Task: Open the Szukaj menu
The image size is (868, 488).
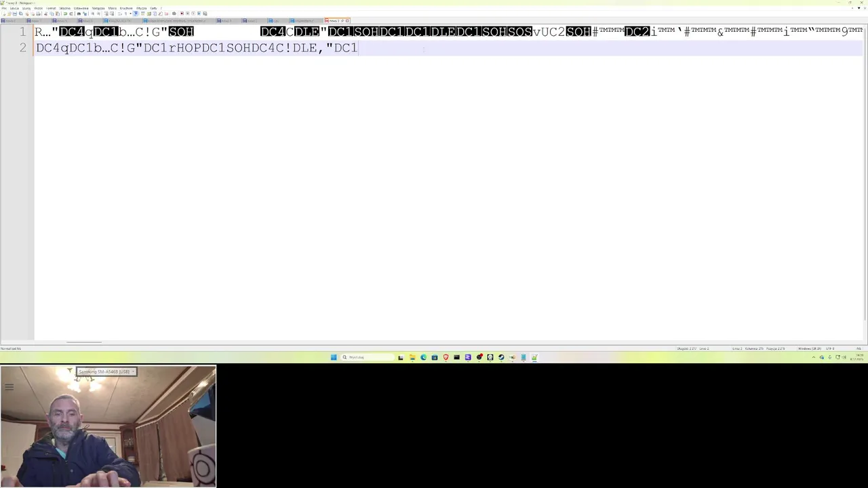Action: pyautogui.click(x=26, y=8)
